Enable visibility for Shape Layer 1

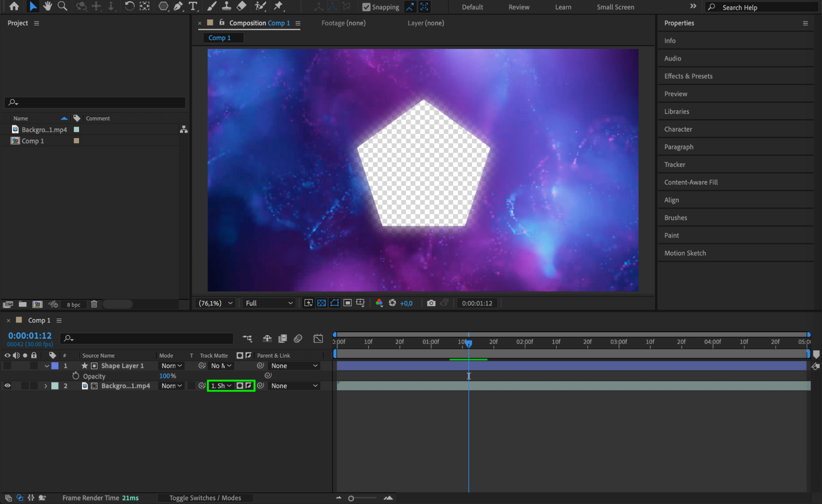coord(7,365)
